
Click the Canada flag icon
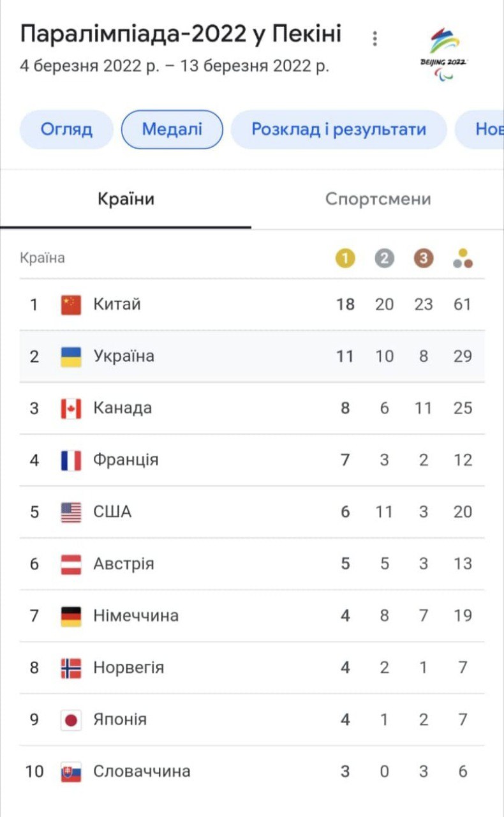tap(71, 408)
